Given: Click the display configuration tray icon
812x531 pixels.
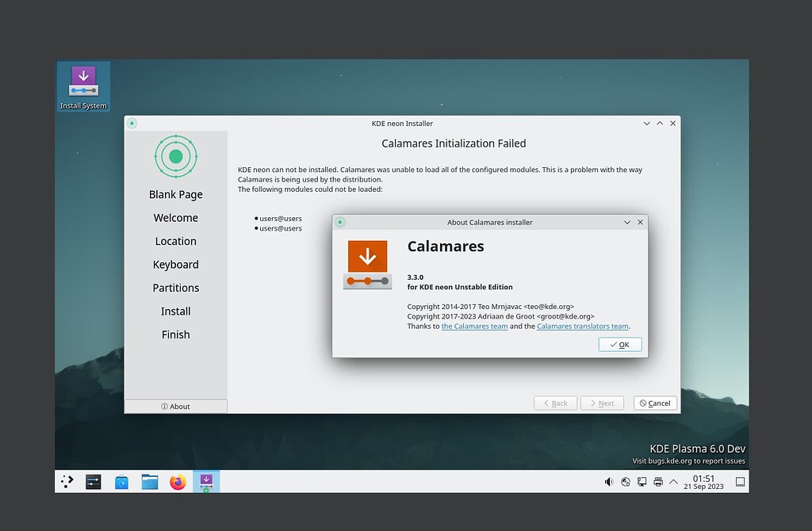Looking at the screenshot, I should pyautogui.click(x=642, y=482).
